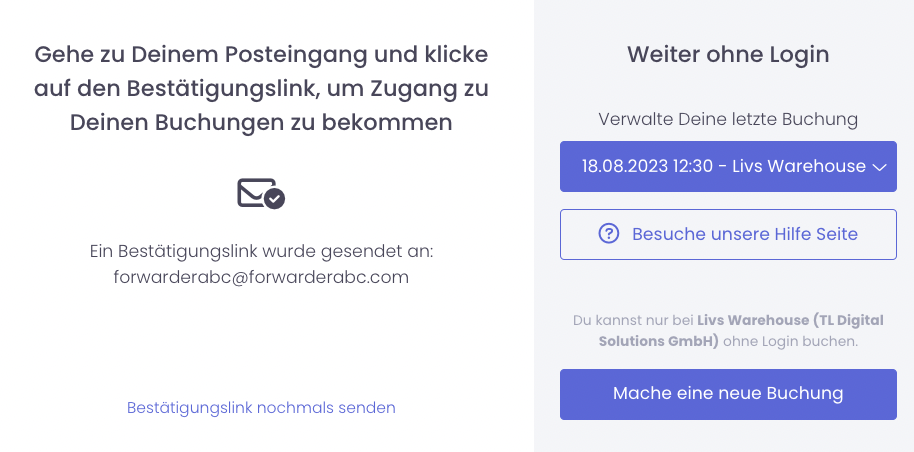Visit 'Besuche unsere Hilfe Seite' button

coord(744,234)
